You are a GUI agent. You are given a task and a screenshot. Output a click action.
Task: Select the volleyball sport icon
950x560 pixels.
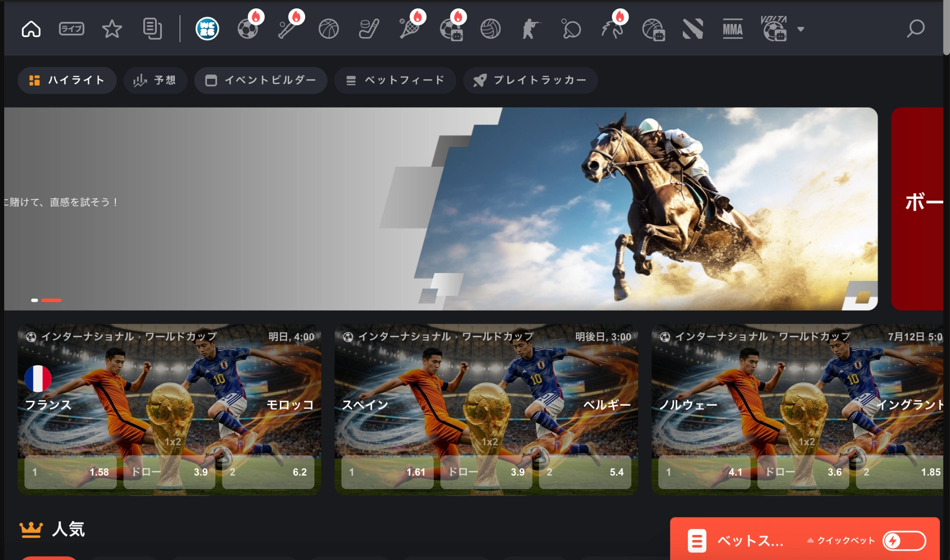pyautogui.click(x=490, y=29)
